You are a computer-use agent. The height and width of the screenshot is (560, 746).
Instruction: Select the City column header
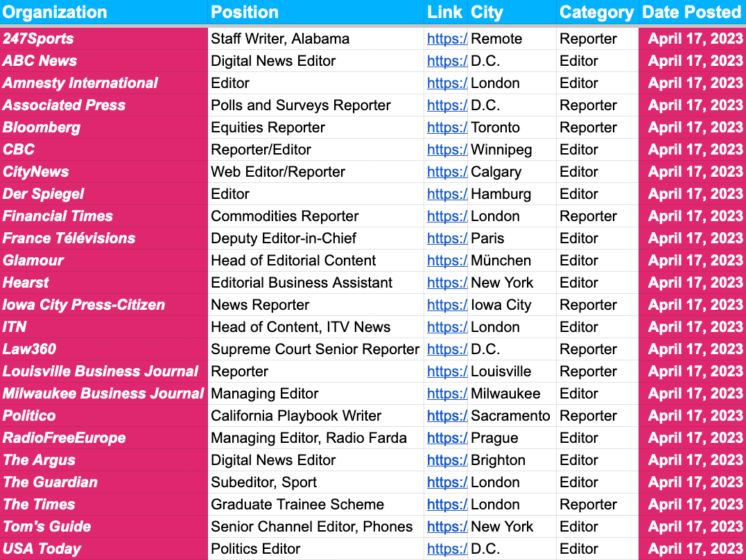click(487, 12)
